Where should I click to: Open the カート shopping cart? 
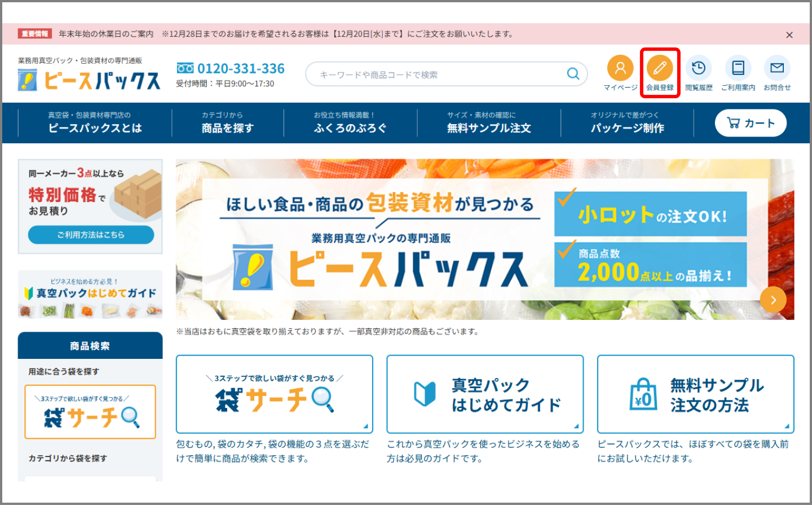pos(751,123)
